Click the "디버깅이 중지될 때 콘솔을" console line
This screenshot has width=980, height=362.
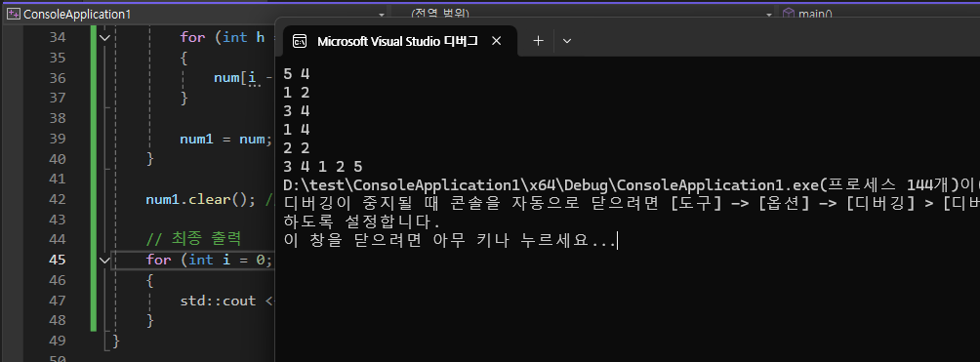point(632,204)
